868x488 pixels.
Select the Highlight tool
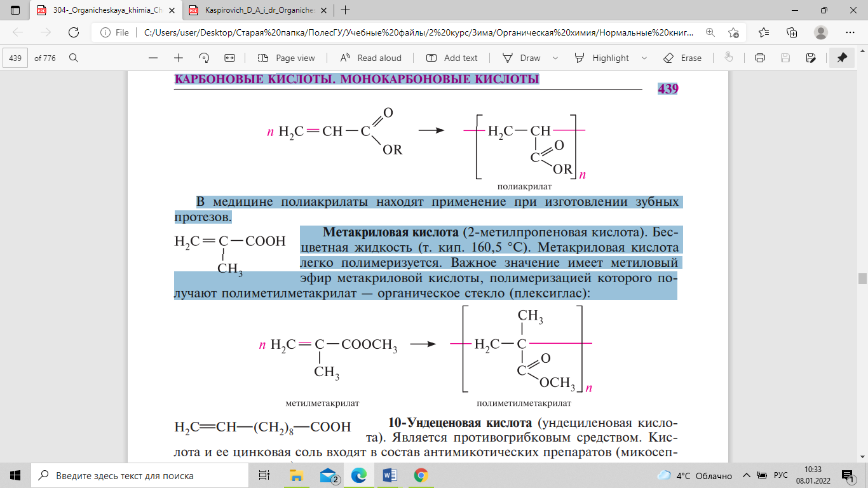click(x=602, y=58)
